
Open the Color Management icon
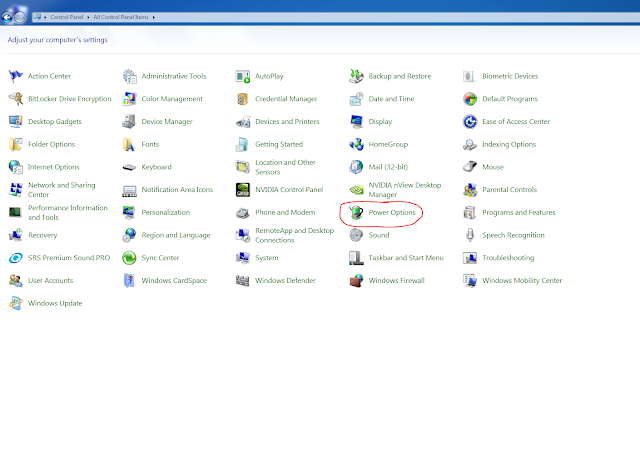129,99
